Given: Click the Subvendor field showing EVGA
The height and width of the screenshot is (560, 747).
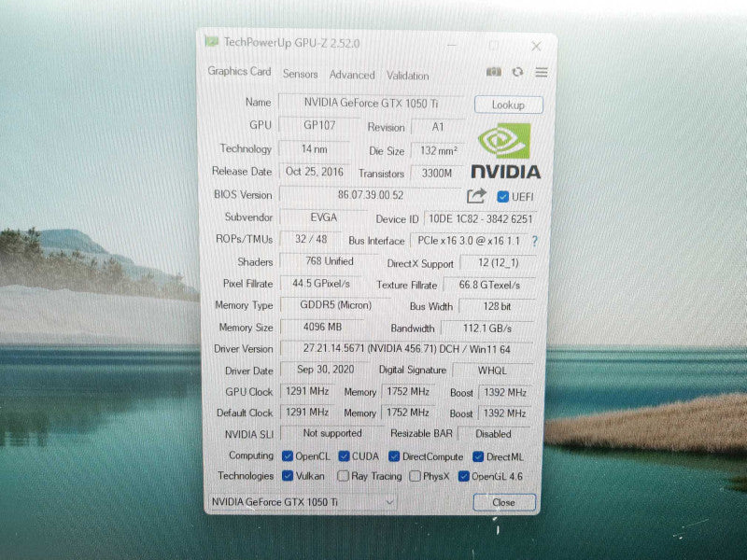Looking at the screenshot, I should tap(324, 217).
